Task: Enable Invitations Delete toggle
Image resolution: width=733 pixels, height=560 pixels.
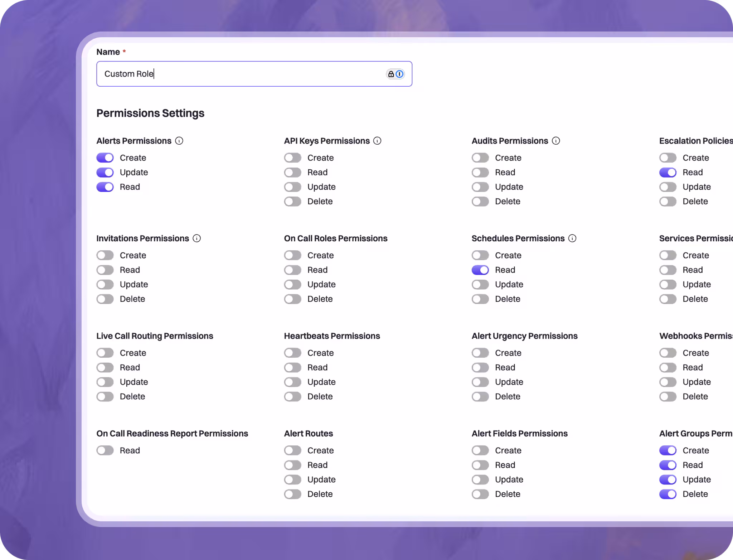Action: (105, 299)
